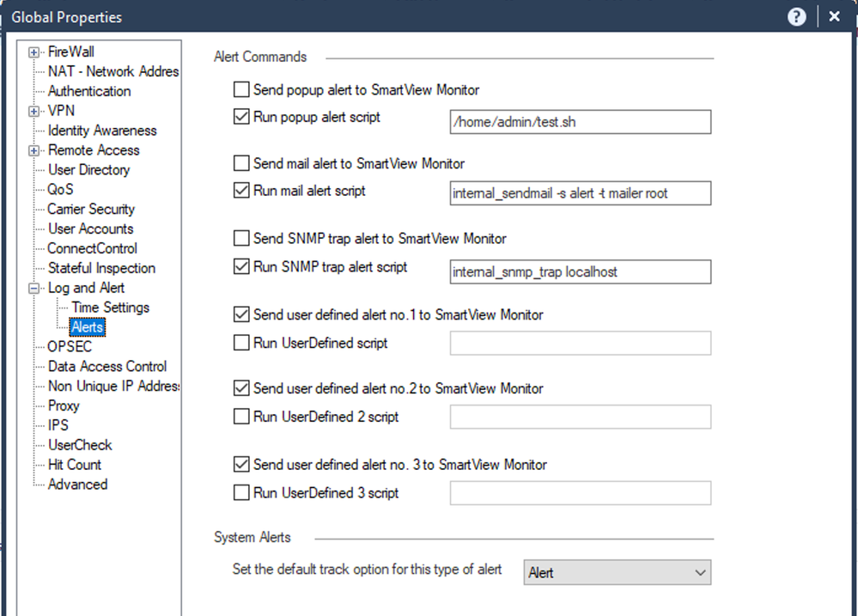This screenshot has height=616, width=858.
Task: Expand the VPN tree node
Action: pos(34,112)
